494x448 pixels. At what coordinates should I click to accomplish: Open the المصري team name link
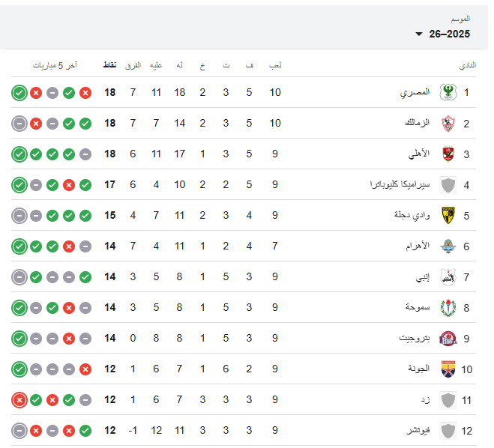coord(415,93)
